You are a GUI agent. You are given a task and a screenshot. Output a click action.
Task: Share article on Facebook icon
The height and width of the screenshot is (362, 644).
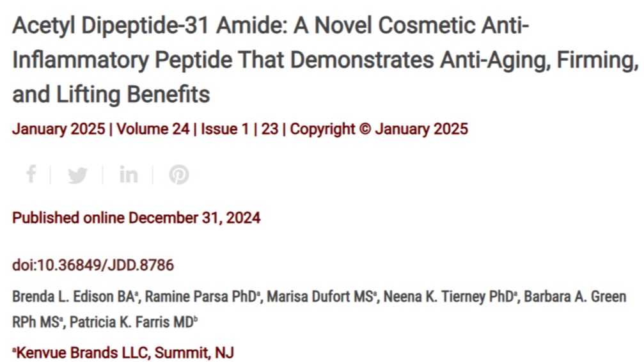click(31, 174)
